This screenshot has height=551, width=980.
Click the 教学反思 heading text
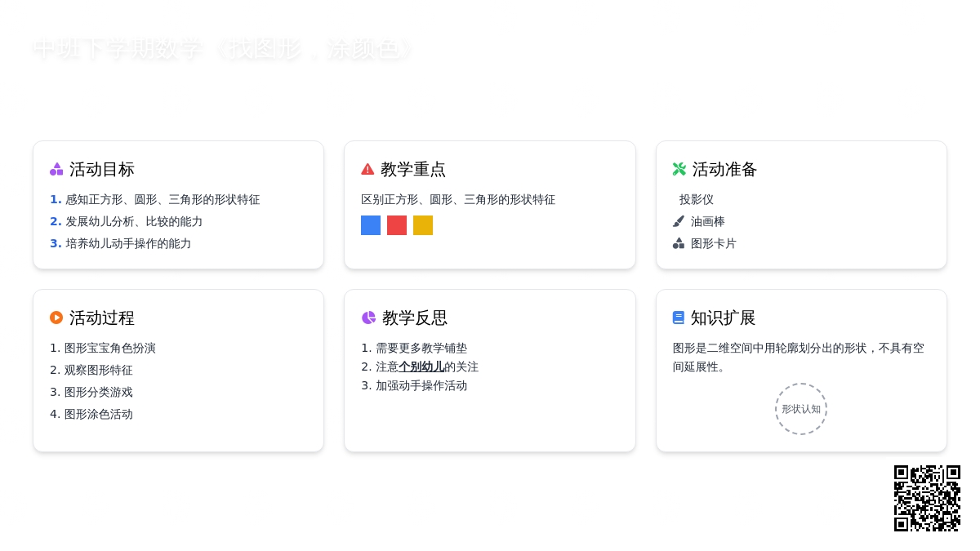point(414,318)
